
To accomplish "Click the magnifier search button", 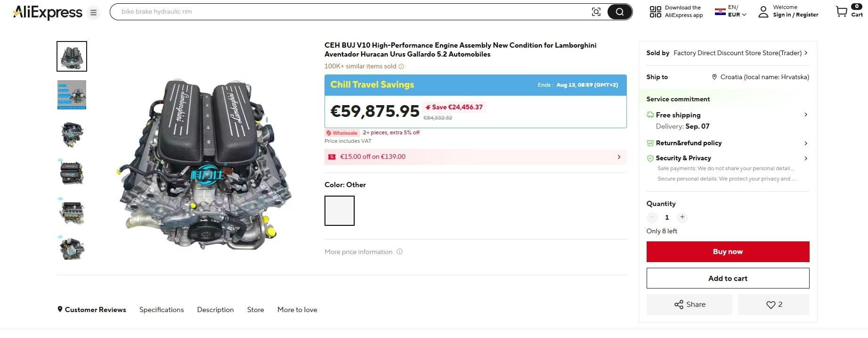I will coord(619,12).
